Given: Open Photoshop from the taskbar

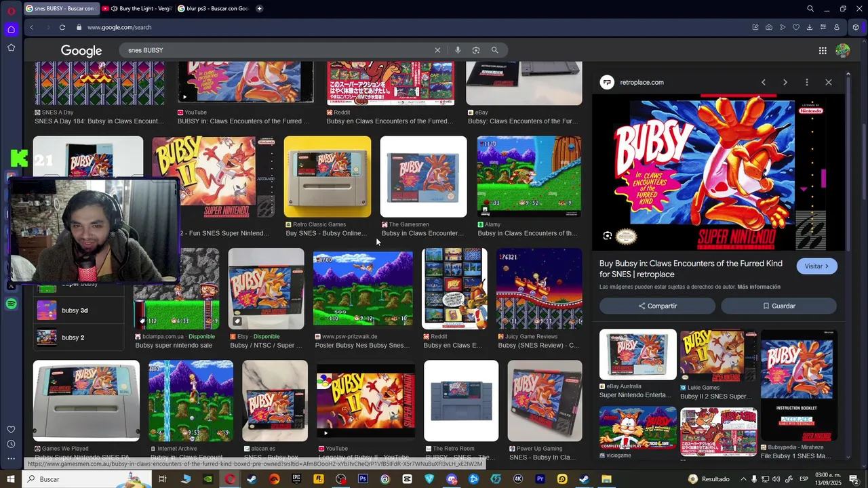Looking at the screenshot, I should pyautogui.click(x=363, y=479).
